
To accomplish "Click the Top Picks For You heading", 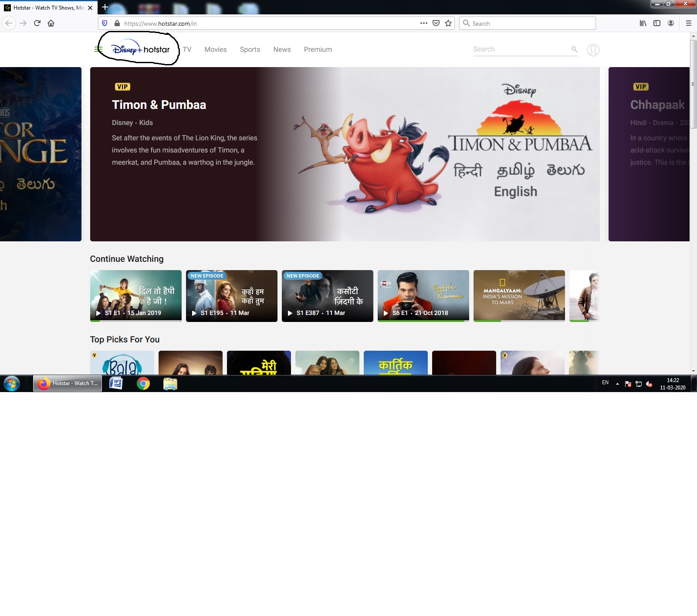I will (125, 339).
